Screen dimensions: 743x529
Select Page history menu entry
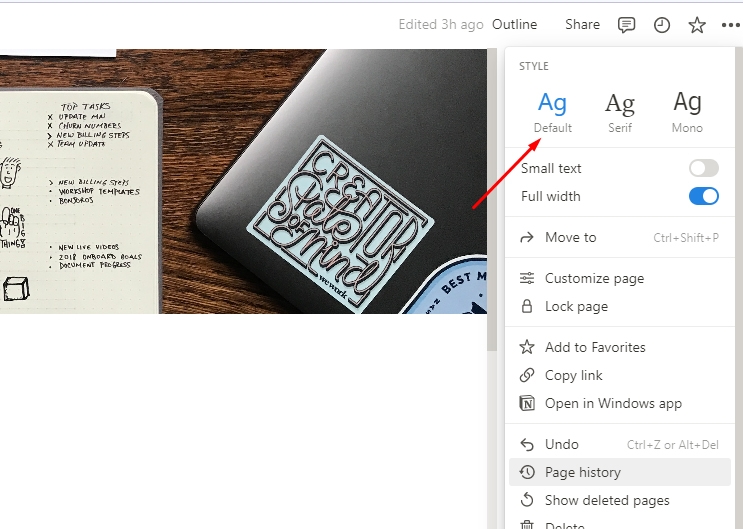pyautogui.click(x=582, y=472)
